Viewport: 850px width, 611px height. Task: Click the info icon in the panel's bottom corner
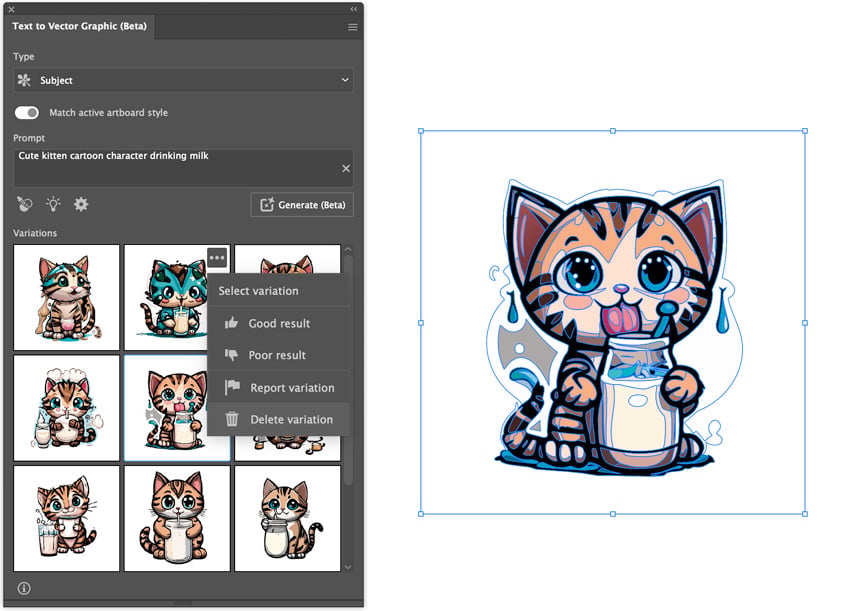coord(24,588)
